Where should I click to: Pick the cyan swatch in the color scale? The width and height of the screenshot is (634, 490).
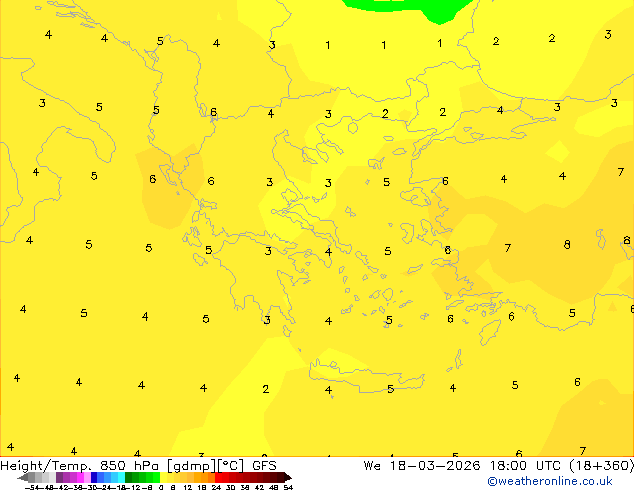pyautogui.click(x=121, y=478)
